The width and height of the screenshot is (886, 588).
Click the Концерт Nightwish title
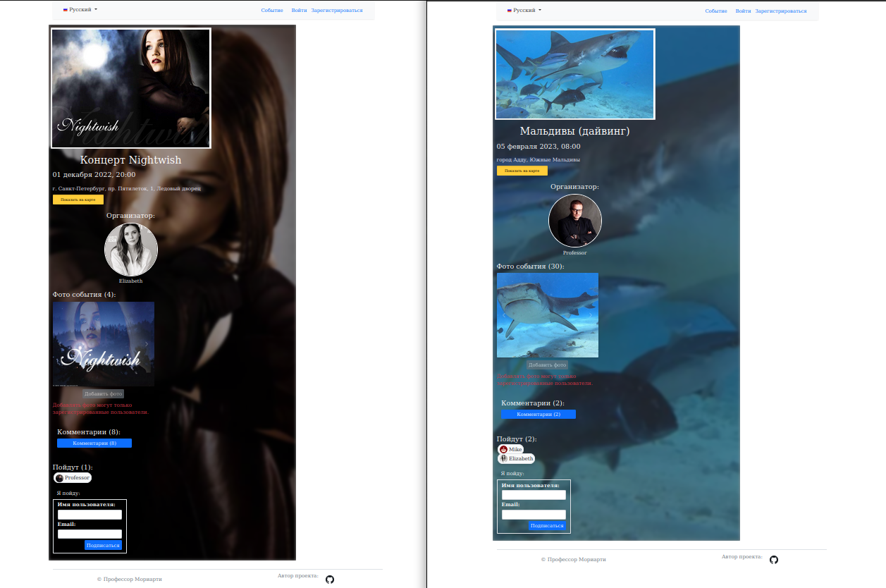(x=131, y=160)
